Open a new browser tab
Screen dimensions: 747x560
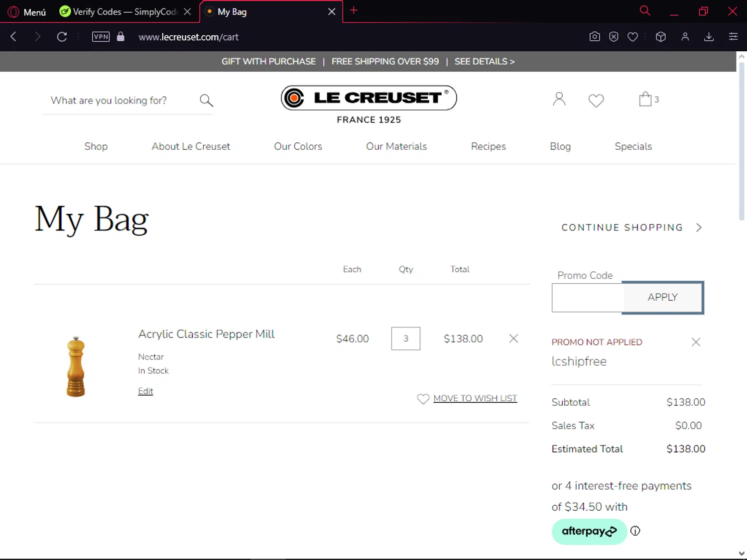[x=354, y=10]
